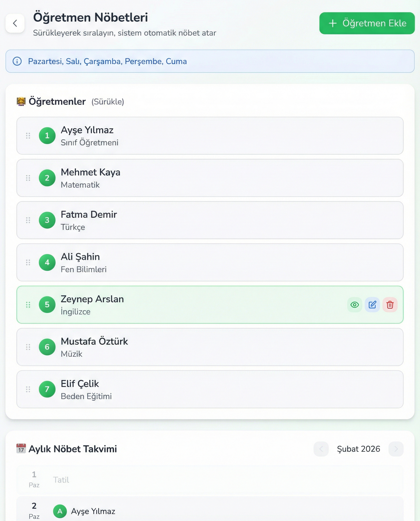Open the Ayşe Yılmaz entry on day 2
Image resolution: width=420 pixels, height=521 pixels.
[x=93, y=511]
